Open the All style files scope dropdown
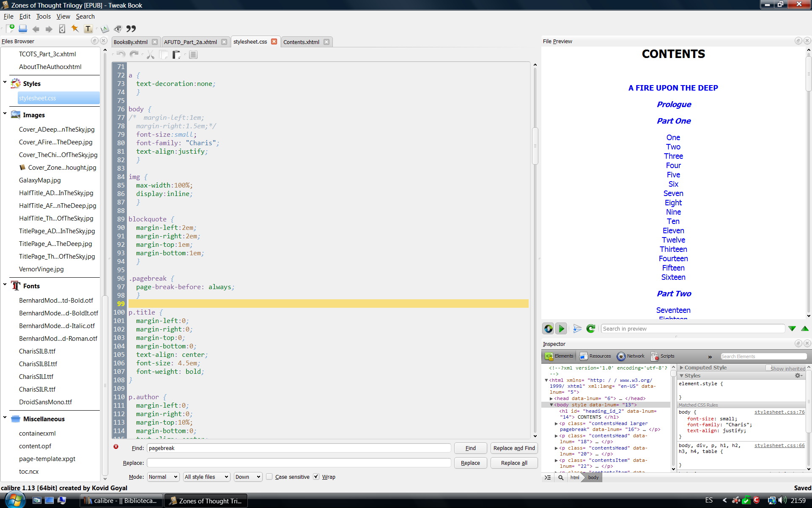This screenshot has width=812, height=508. 206,477
